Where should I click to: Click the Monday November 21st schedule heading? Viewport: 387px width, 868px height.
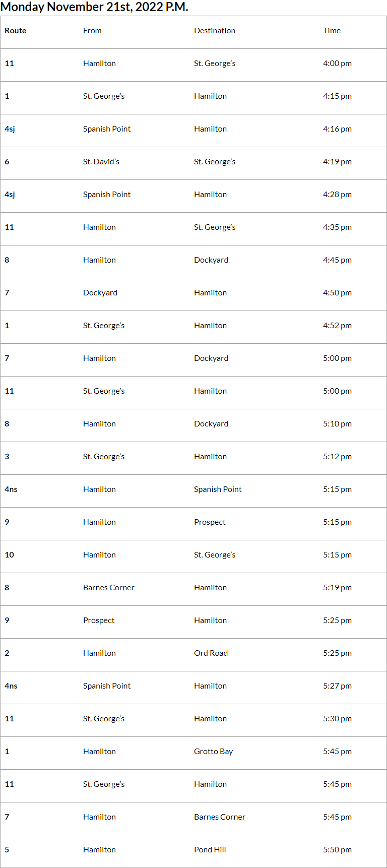click(x=94, y=7)
